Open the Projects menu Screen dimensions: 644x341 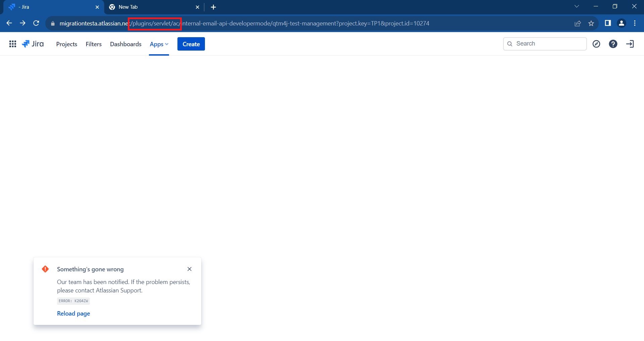(x=67, y=44)
